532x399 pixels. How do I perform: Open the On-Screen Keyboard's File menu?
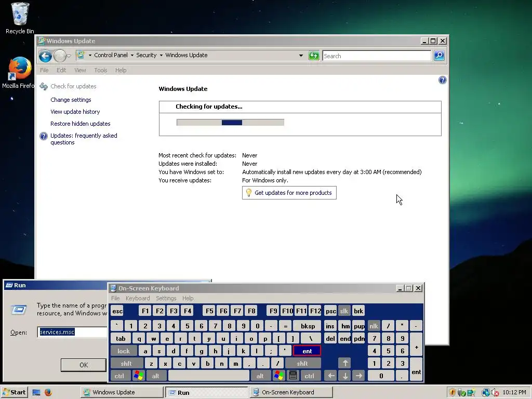coord(115,298)
